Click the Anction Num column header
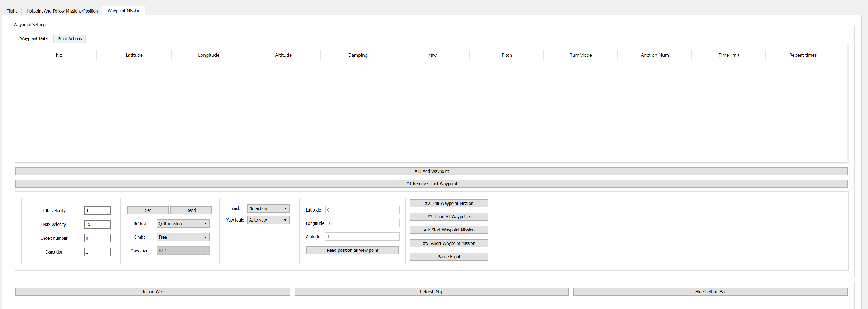This screenshot has width=868, height=309. coord(655,55)
